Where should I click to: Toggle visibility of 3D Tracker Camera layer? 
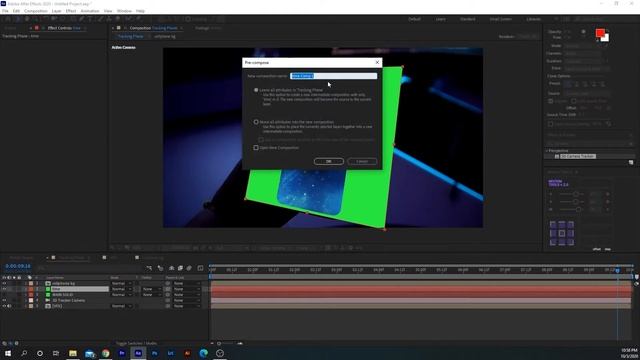coord(4,300)
